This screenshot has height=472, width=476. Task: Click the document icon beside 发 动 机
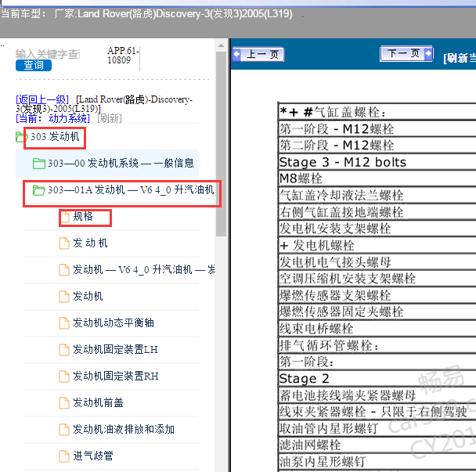64,243
